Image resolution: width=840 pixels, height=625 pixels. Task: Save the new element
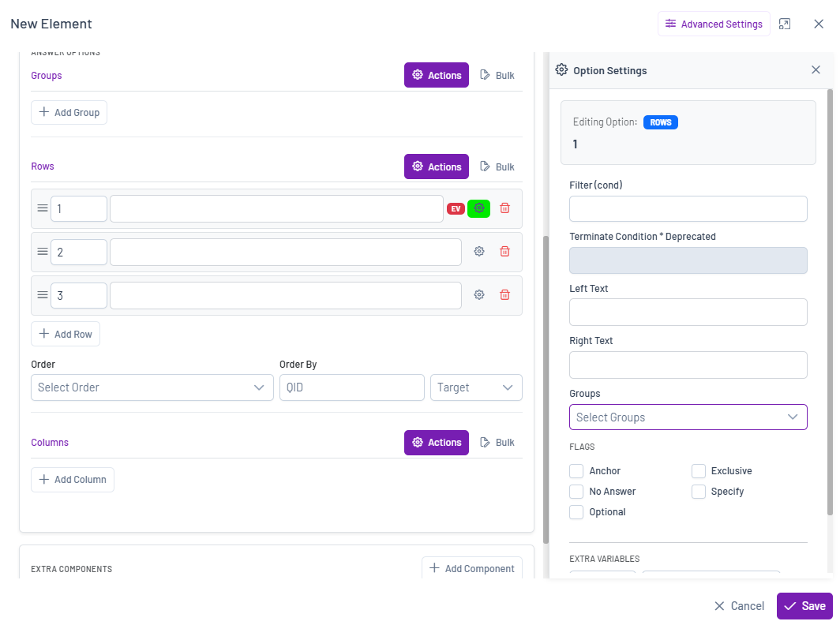click(x=804, y=606)
